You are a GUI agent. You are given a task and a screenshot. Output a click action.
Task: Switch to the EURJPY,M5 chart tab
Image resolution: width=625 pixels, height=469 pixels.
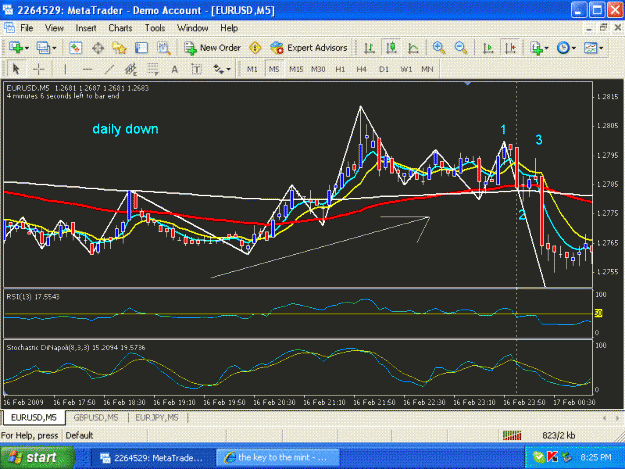(157, 418)
